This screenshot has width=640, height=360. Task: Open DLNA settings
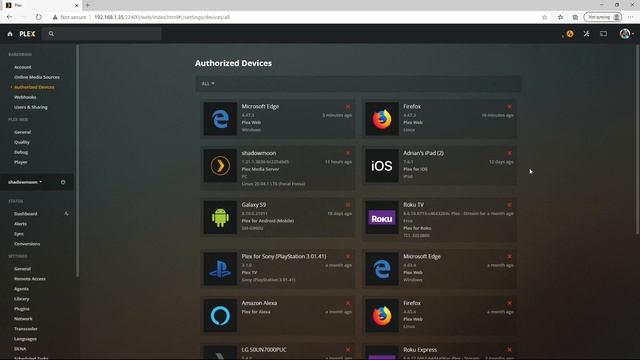pyautogui.click(x=20, y=349)
